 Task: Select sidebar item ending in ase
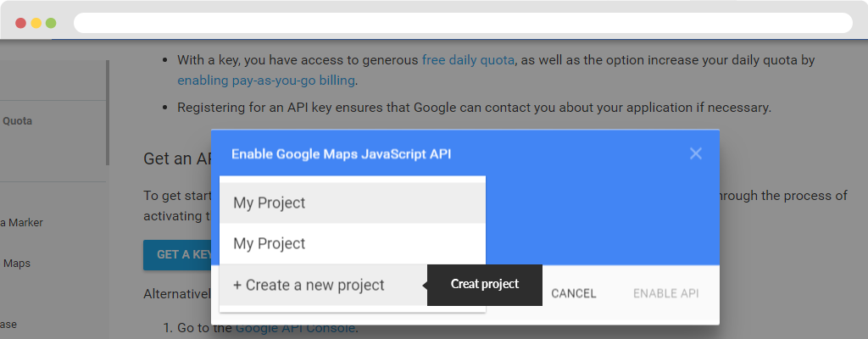pyautogui.click(x=8, y=325)
